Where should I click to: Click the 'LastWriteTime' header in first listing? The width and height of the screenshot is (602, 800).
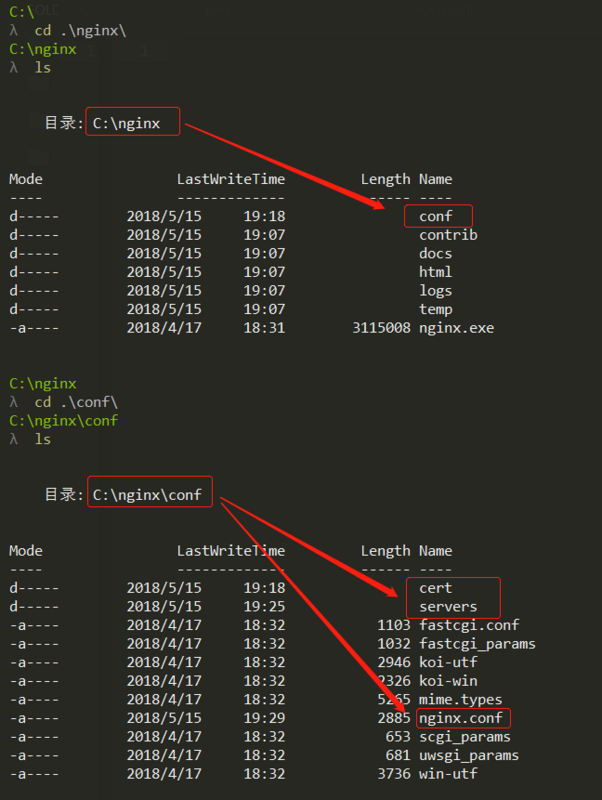tap(231, 179)
